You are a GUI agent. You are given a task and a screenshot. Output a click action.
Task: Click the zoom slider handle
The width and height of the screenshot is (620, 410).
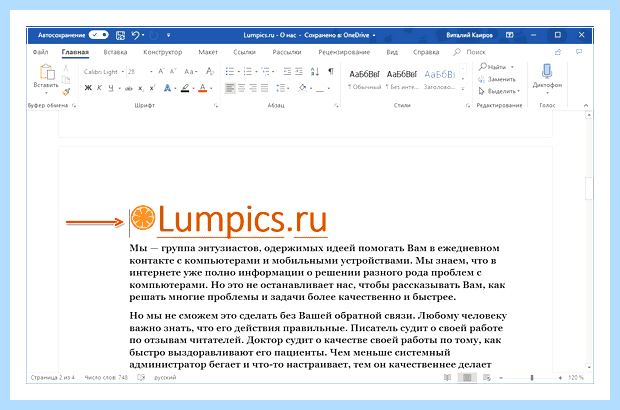532,378
